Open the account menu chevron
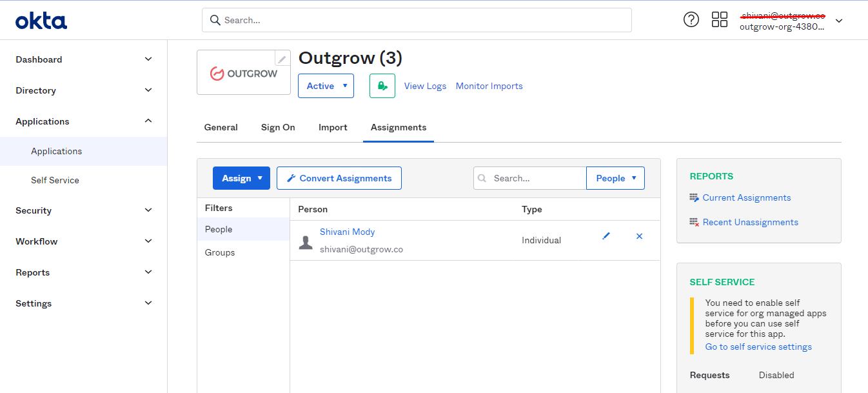Viewport: 868px width, 393px height. 839,21
